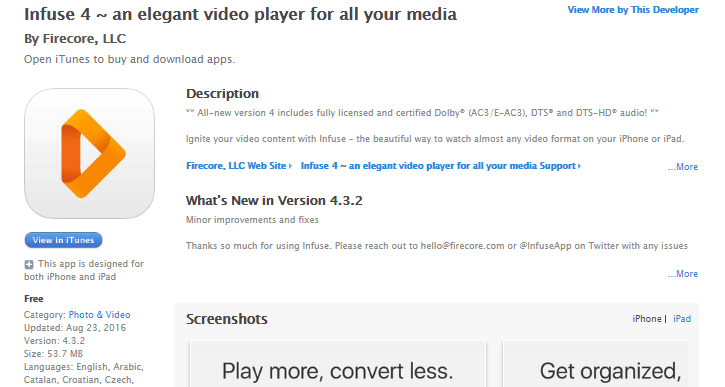Open the 'Play more, convert less.' screenshot
This screenshot has height=387, width=725.
338,364
